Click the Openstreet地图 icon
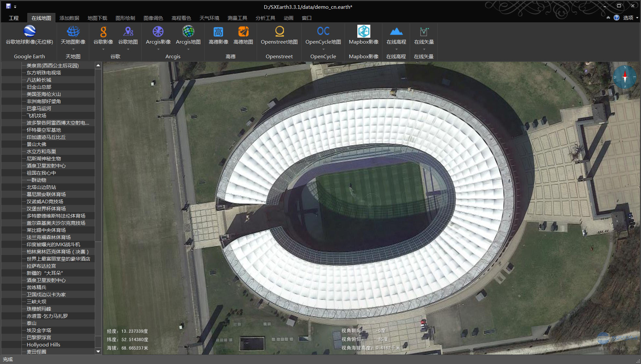 [279, 31]
